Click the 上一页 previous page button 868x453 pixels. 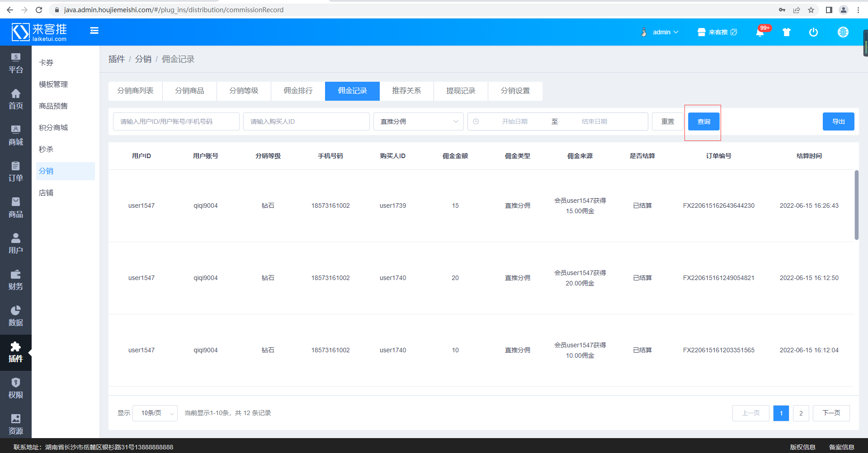click(x=751, y=413)
